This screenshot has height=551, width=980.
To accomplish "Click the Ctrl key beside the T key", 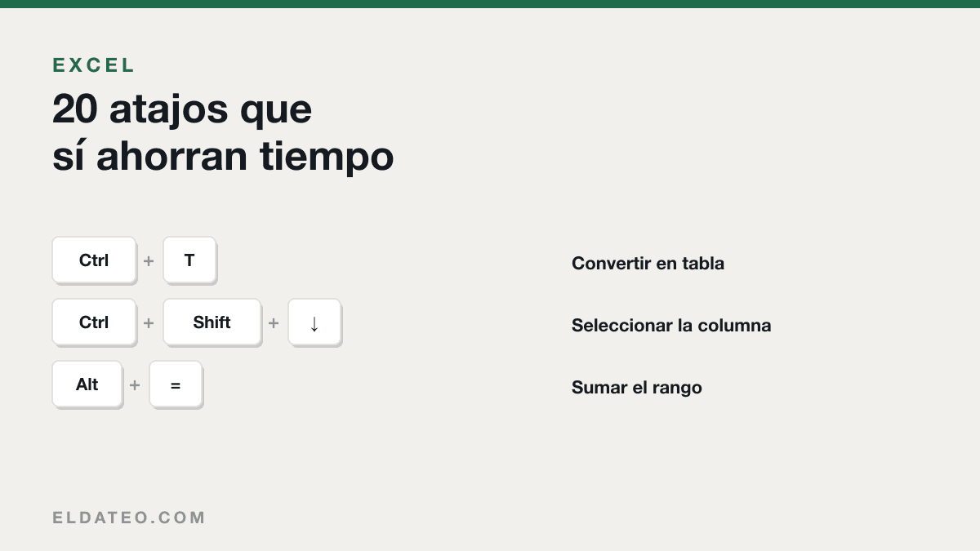I will 94,260.
